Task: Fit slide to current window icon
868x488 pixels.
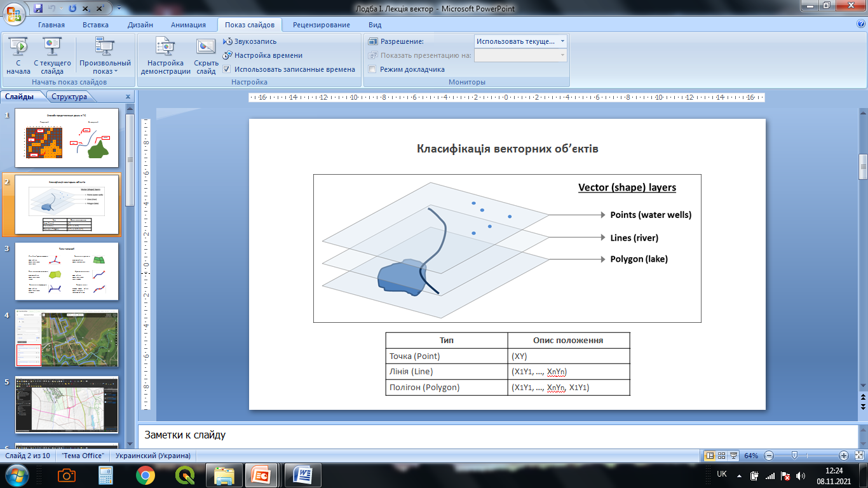Action: (859, 456)
